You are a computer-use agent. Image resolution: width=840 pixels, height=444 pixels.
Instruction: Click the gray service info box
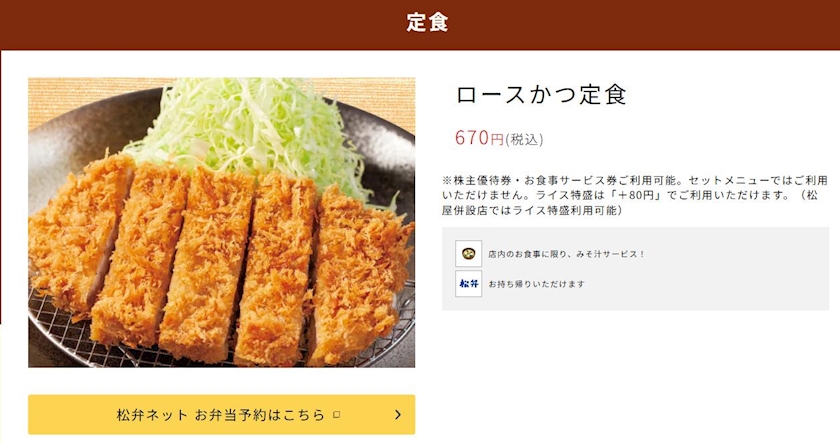pos(635,269)
